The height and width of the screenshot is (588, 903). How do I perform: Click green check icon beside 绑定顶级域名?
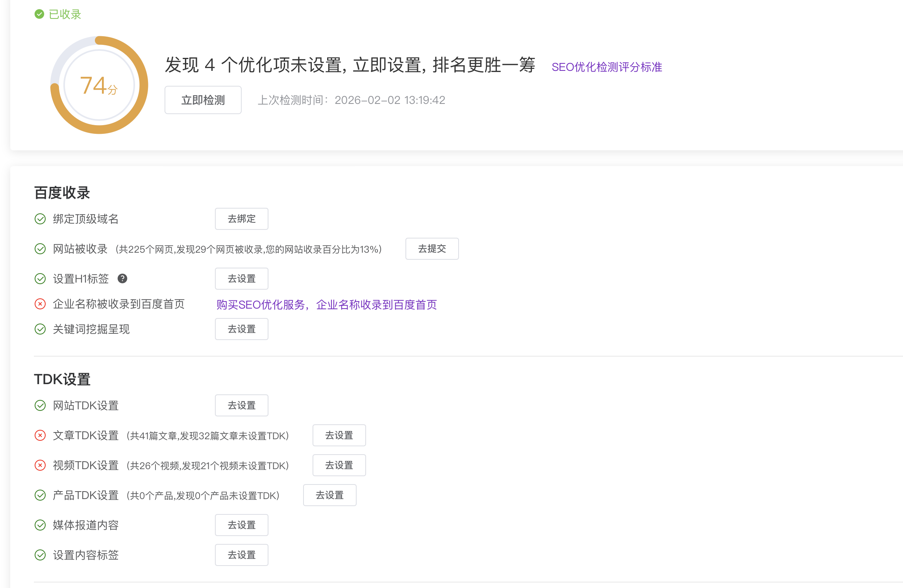40,219
